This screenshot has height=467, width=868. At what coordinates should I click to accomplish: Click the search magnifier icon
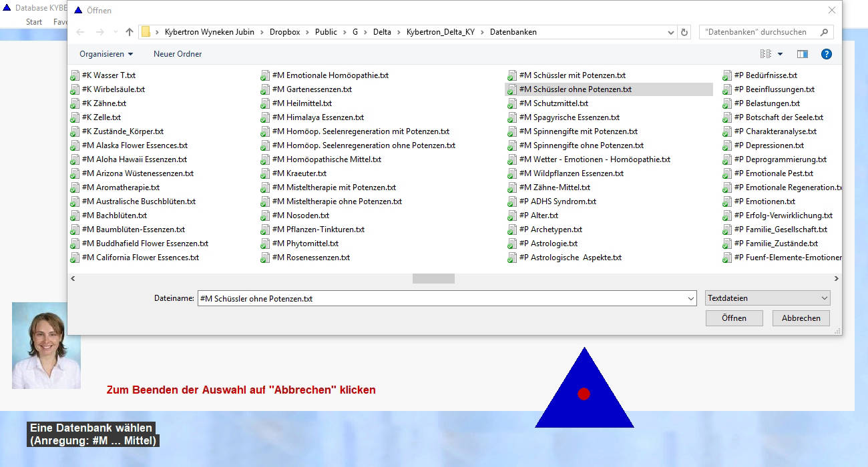(x=825, y=32)
